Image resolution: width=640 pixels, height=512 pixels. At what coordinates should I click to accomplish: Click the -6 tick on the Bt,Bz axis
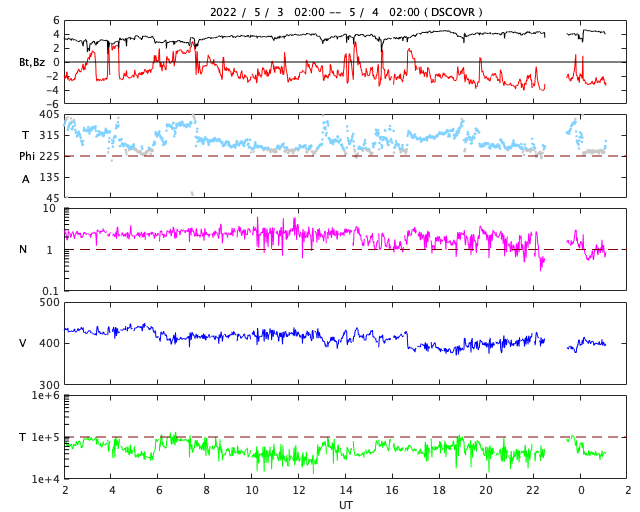click(x=52, y=104)
